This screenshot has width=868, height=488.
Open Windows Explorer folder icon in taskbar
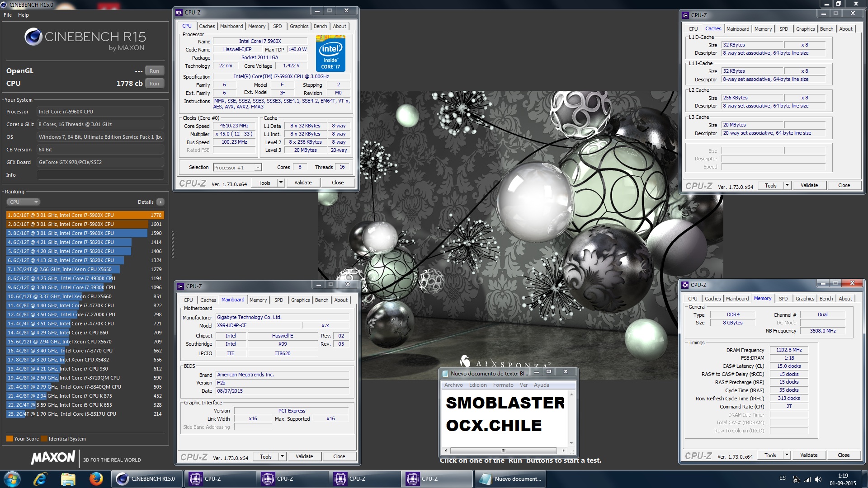[x=68, y=479]
